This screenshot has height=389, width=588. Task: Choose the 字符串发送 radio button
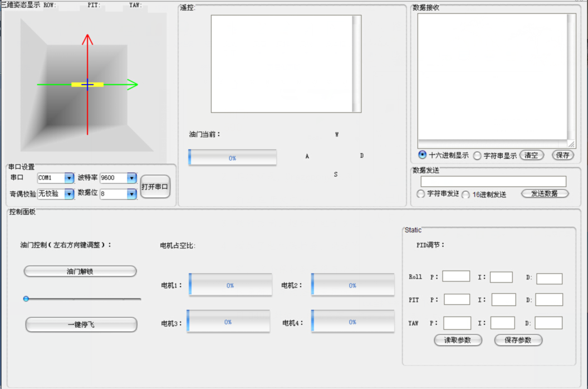pos(421,194)
